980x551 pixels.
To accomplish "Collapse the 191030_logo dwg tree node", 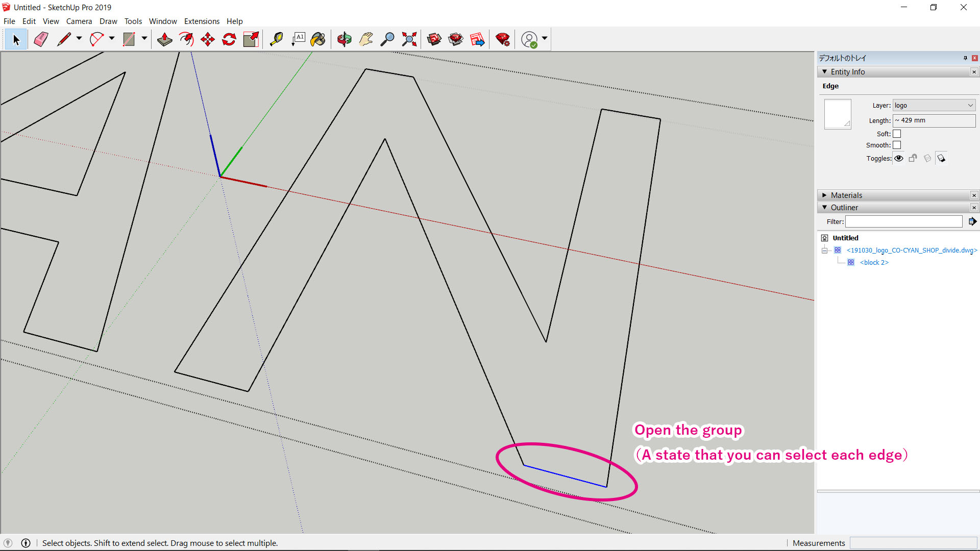I will click(824, 251).
